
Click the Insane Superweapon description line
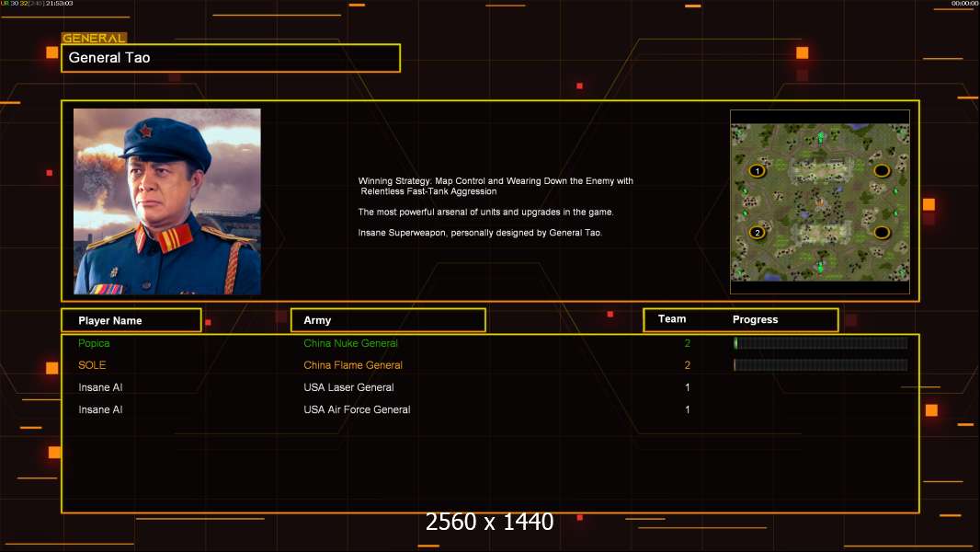(x=480, y=233)
